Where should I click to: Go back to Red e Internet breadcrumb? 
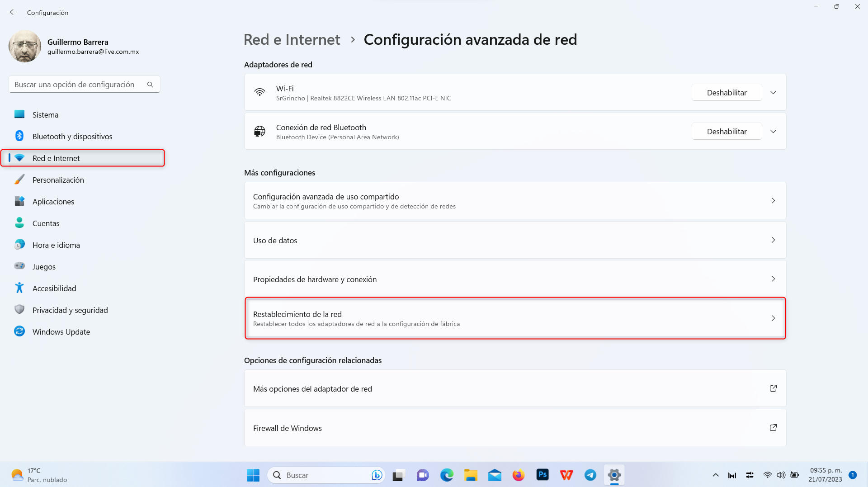292,40
